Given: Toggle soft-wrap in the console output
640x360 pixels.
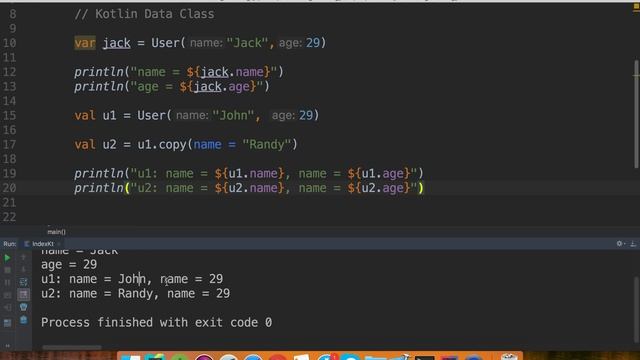Looking at the screenshot, I should [23, 282].
